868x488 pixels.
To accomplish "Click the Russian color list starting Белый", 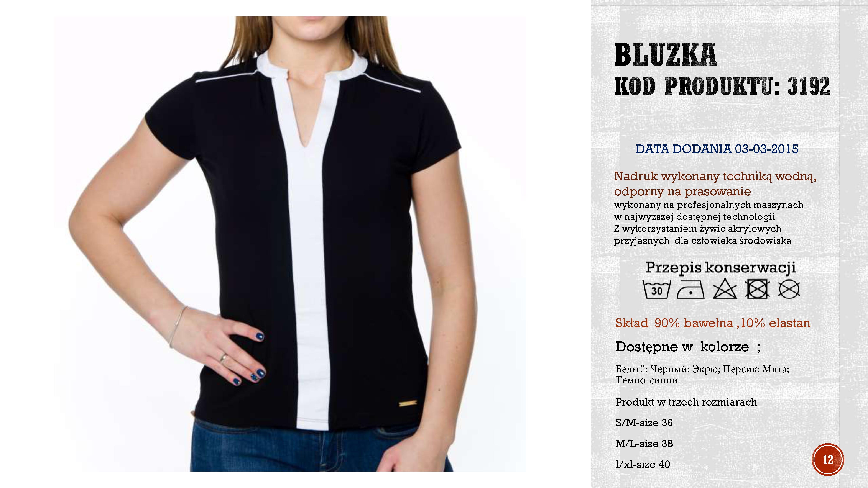I will (x=703, y=375).
